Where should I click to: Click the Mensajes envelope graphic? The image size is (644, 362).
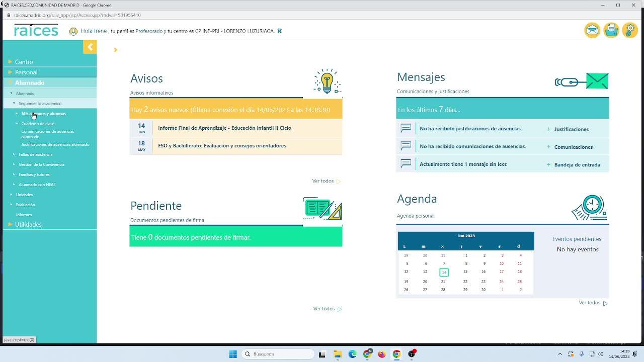tap(582, 81)
